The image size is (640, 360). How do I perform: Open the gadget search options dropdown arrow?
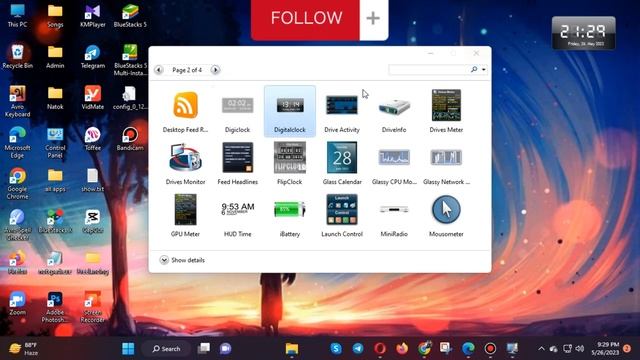(484, 70)
